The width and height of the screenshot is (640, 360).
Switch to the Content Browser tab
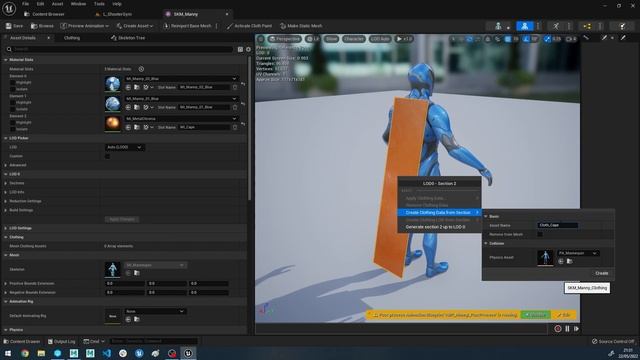point(44,14)
